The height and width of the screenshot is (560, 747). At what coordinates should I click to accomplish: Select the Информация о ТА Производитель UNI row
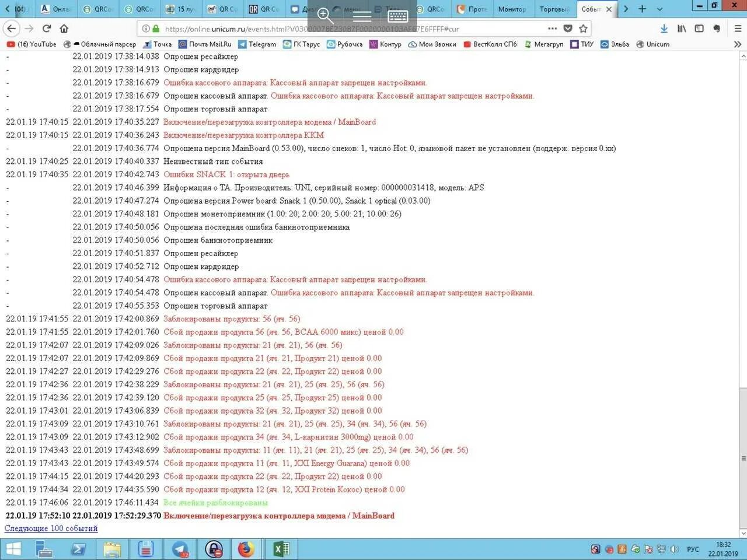tap(323, 187)
